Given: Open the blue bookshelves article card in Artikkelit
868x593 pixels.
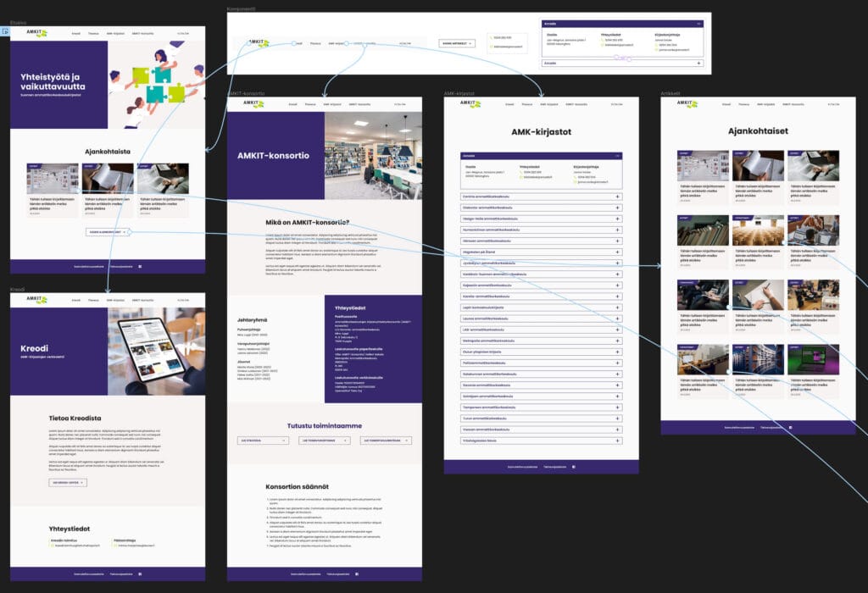Looking at the screenshot, I should [758, 371].
